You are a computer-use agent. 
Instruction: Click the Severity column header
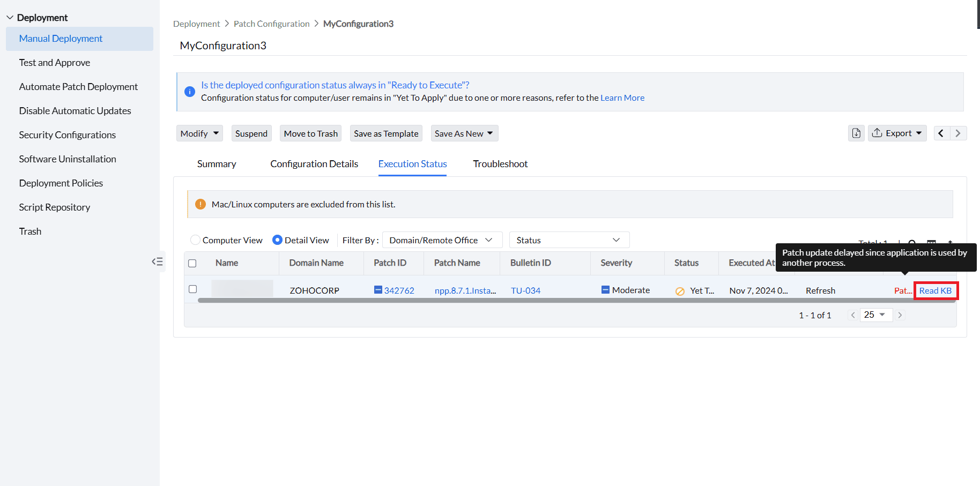[x=617, y=263]
